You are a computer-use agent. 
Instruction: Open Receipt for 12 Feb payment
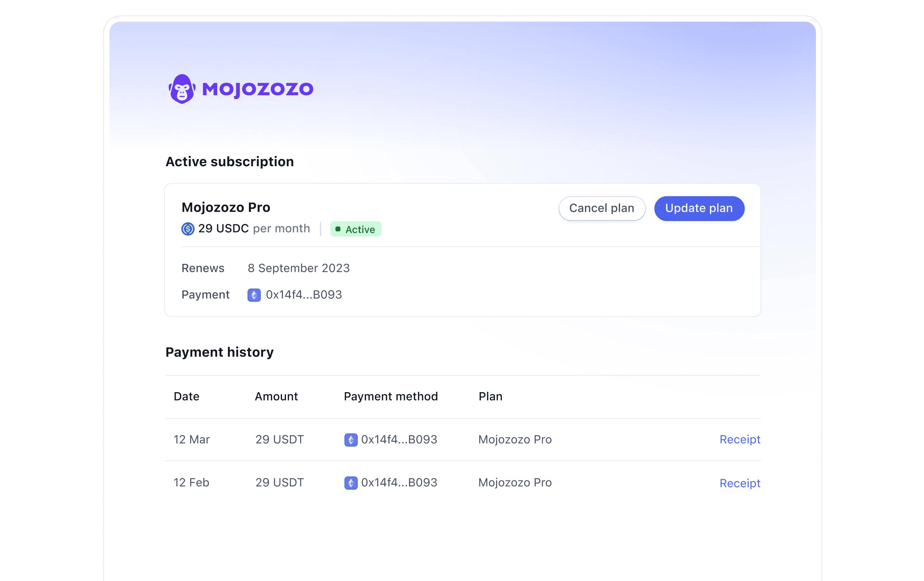(740, 483)
